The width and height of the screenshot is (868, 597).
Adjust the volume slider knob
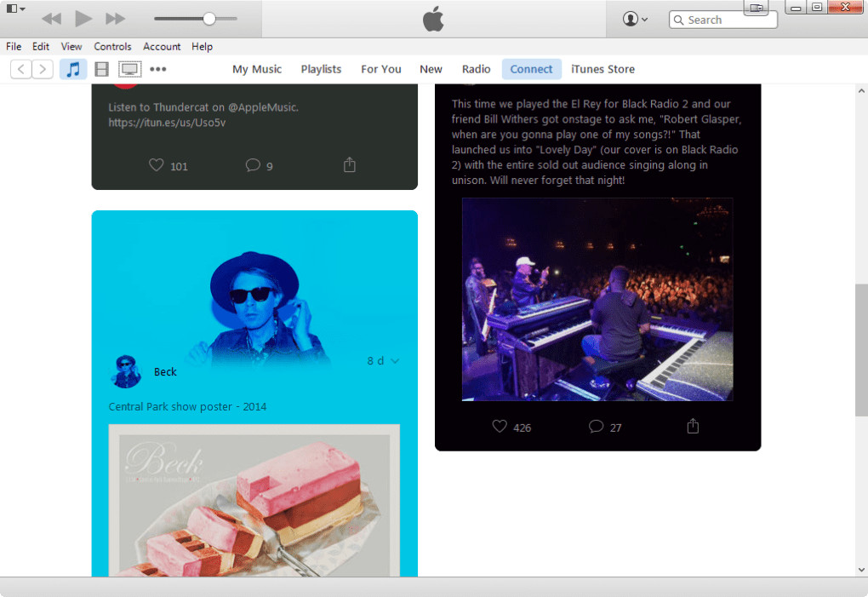coord(208,19)
